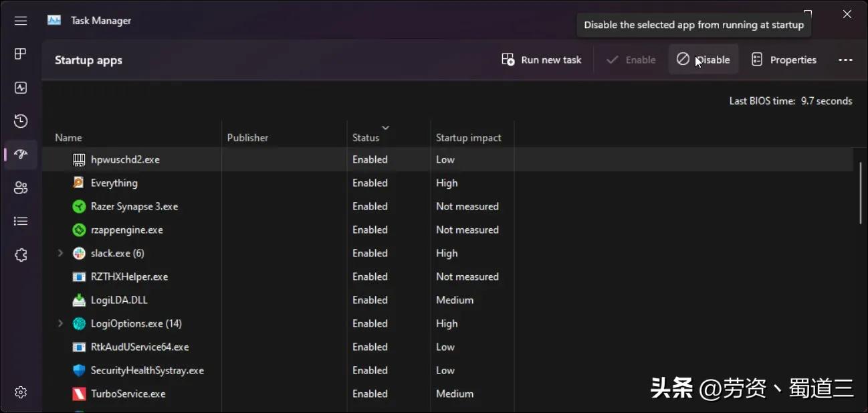Disable the selected startup app
The image size is (868, 413).
click(703, 60)
